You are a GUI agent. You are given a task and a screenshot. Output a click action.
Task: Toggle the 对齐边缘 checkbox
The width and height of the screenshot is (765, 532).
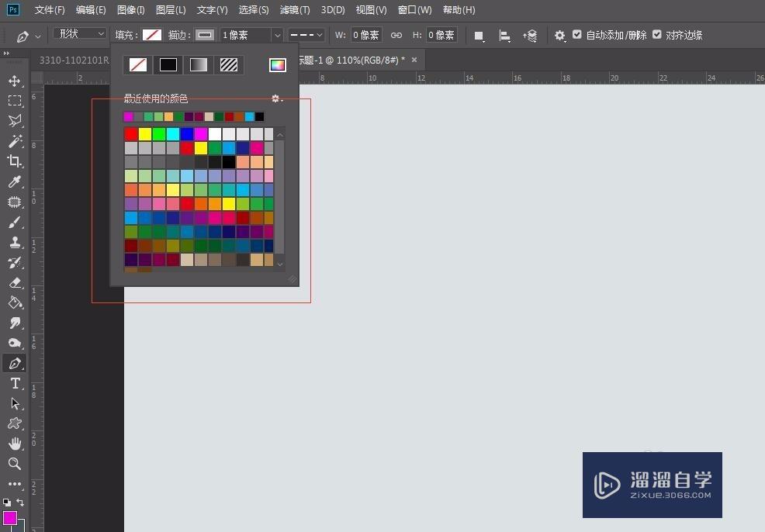pos(657,36)
